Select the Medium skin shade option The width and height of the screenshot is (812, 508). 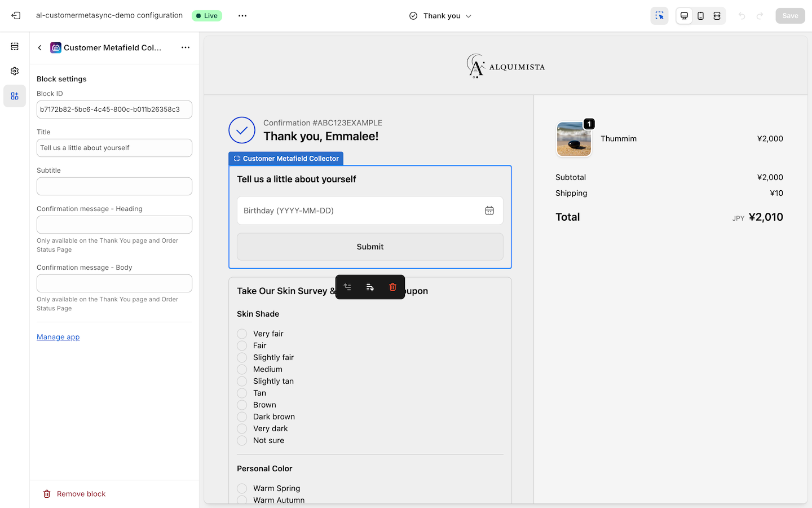[242, 369]
